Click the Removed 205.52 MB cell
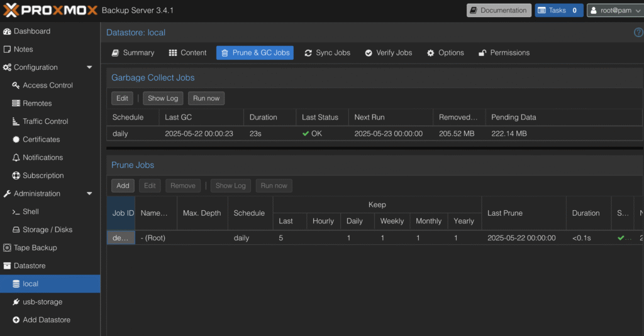The image size is (644, 336). pos(459,133)
